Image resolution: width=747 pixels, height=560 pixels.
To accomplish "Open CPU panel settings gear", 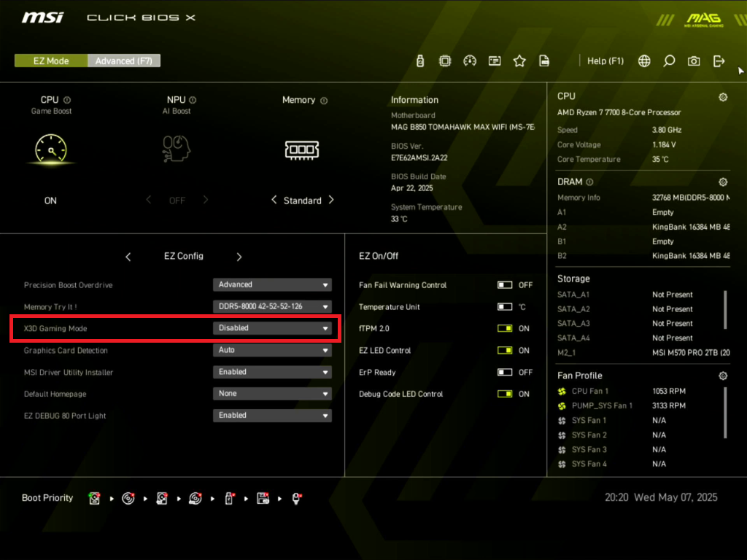I will pos(723,97).
